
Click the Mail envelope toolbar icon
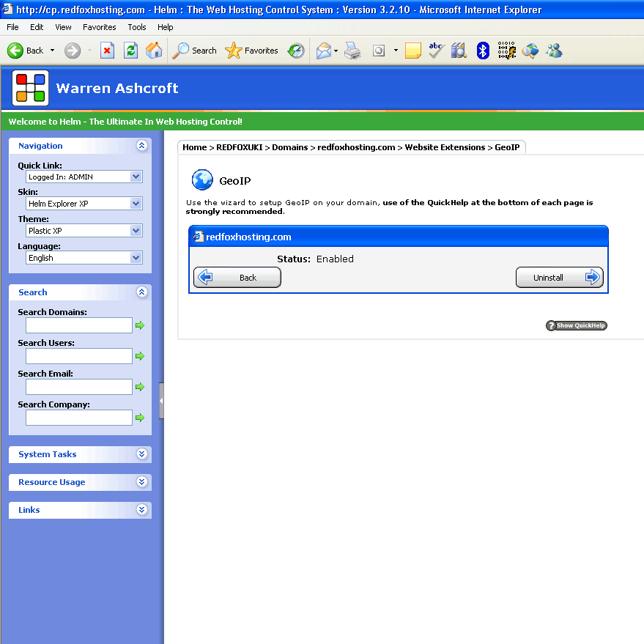pyautogui.click(x=324, y=51)
